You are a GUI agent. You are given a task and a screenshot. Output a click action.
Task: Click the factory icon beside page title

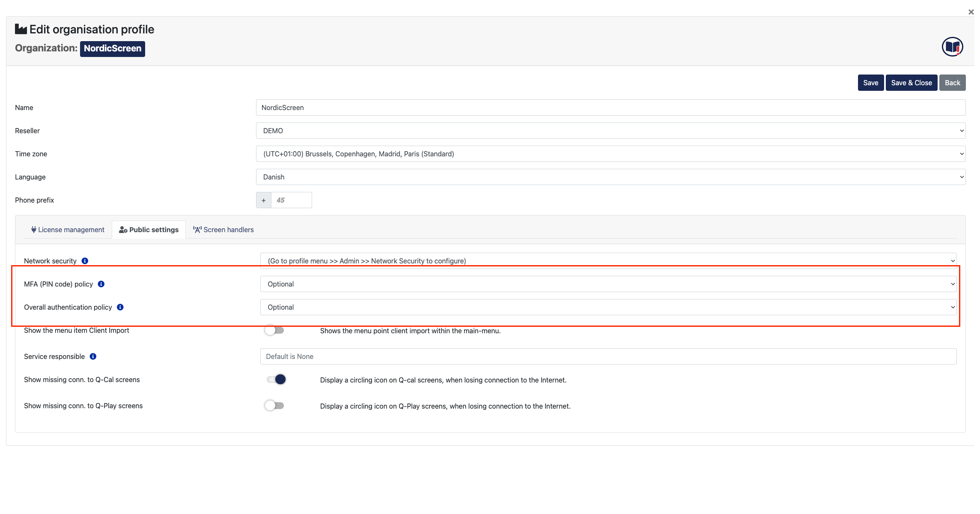click(21, 29)
